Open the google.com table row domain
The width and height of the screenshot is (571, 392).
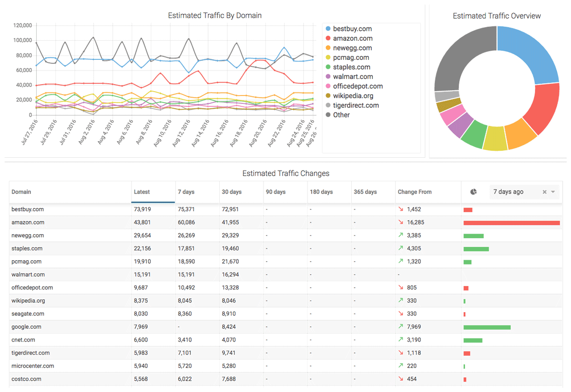pos(26,327)
